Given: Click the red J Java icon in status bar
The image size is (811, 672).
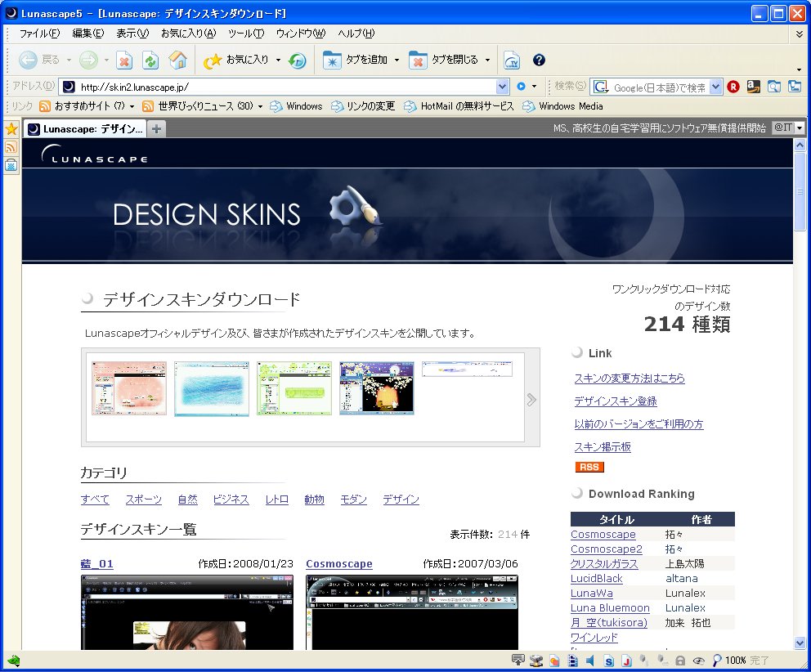Looking at the screenshot, I should 626,661.
